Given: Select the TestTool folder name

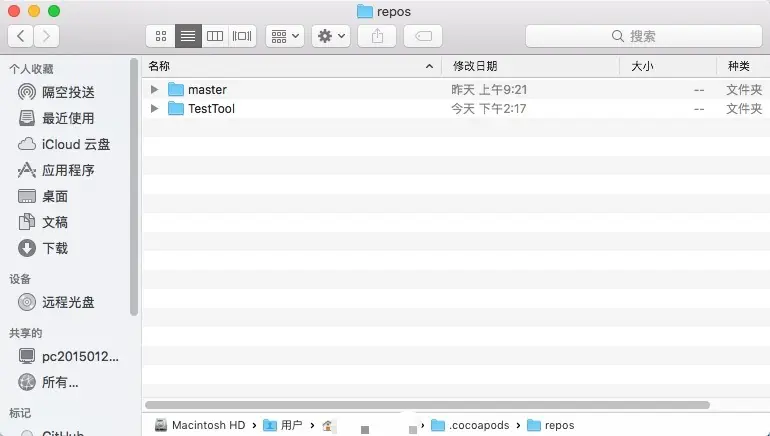Looking at the screenshot, I should click(x=211, y=109).
